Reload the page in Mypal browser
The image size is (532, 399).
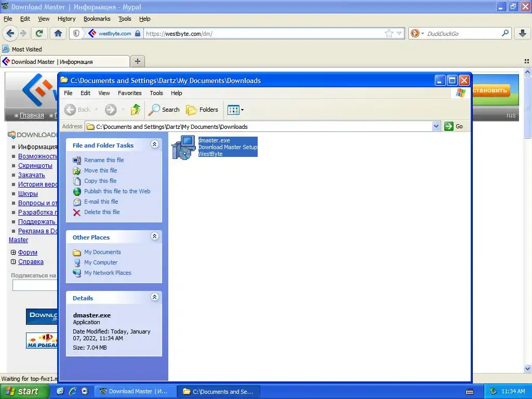tap(39, 33)
